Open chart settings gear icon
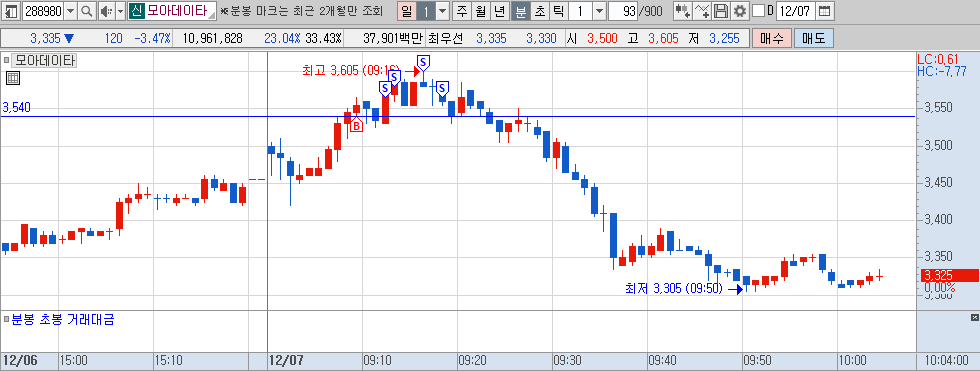980x371 pixels. [x=740, y=11]
